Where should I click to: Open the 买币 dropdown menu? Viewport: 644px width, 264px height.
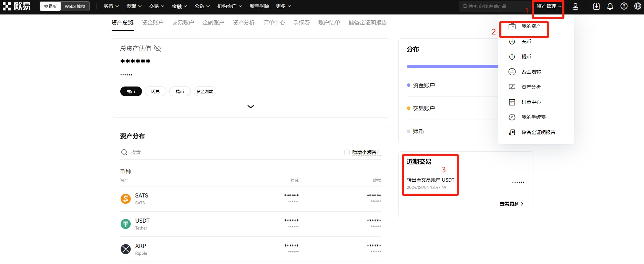111,7
